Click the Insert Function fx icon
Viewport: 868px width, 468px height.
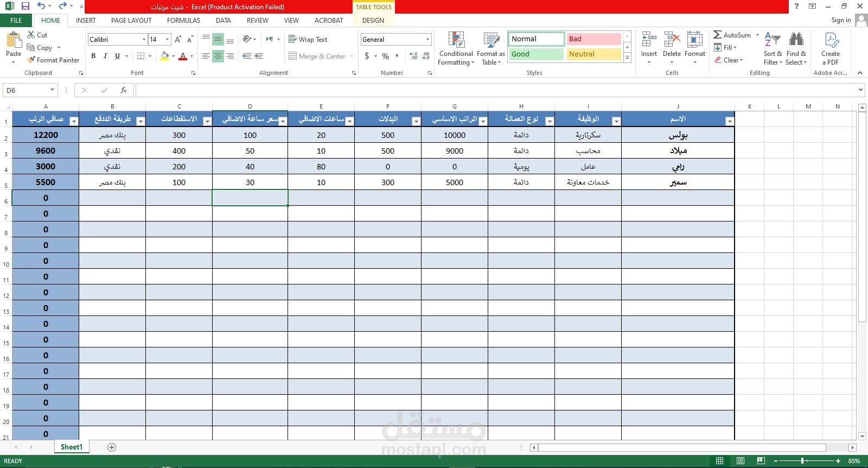click(124, 90)
